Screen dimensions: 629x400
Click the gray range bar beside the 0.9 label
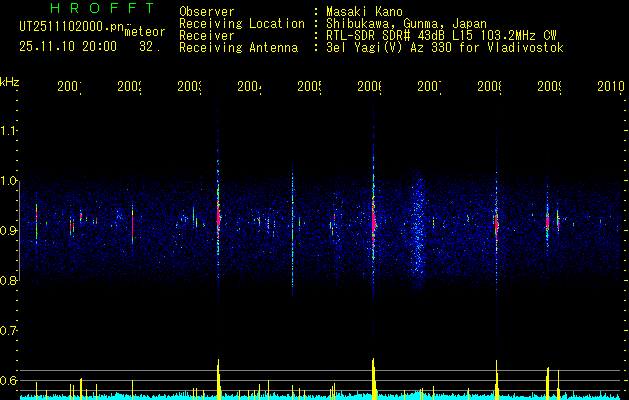19,230
